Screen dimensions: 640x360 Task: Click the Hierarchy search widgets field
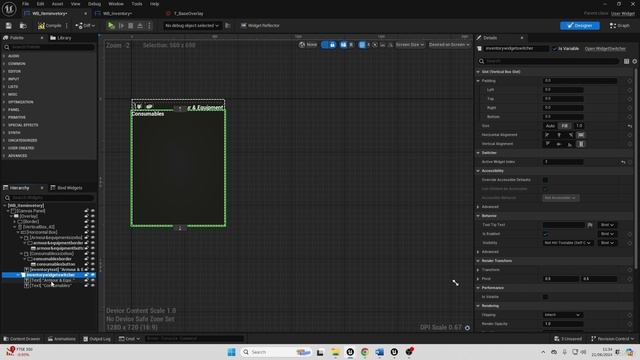[52, 198]
